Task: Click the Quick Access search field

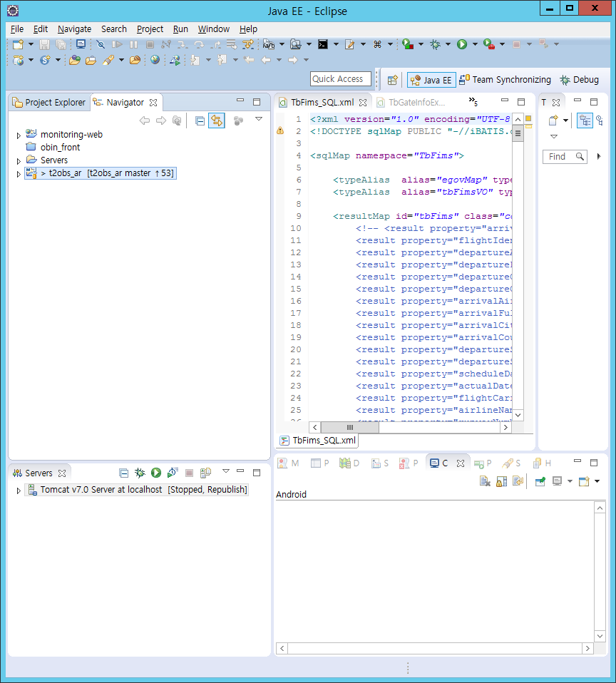Action: pyautogui.click(x=341, y=79)
